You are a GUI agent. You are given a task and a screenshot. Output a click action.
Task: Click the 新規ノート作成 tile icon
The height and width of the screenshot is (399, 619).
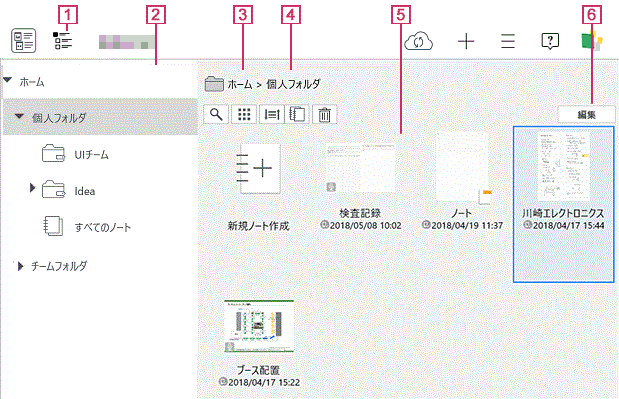(x=259, y=168)
